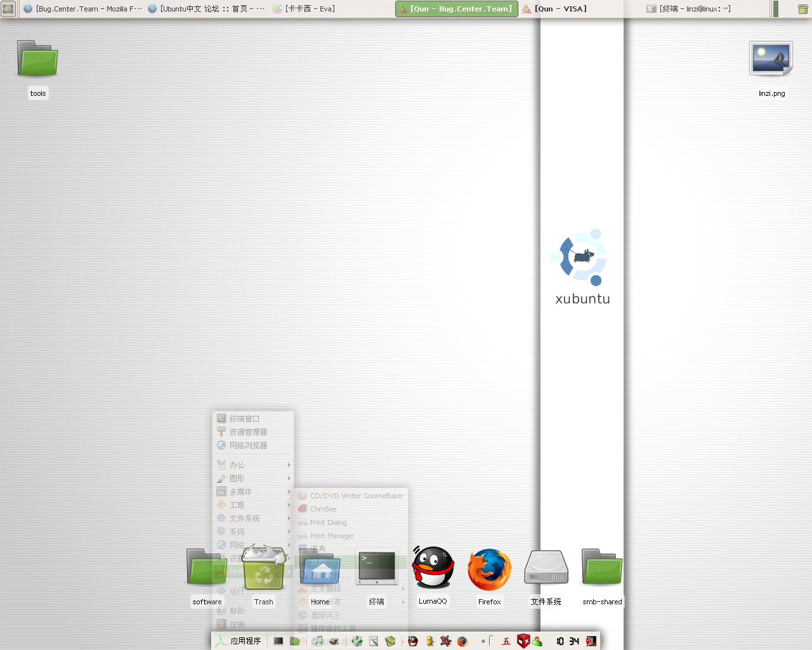Open the linzi.png image file
Screen dimensions: 812x650
point(771,59)
